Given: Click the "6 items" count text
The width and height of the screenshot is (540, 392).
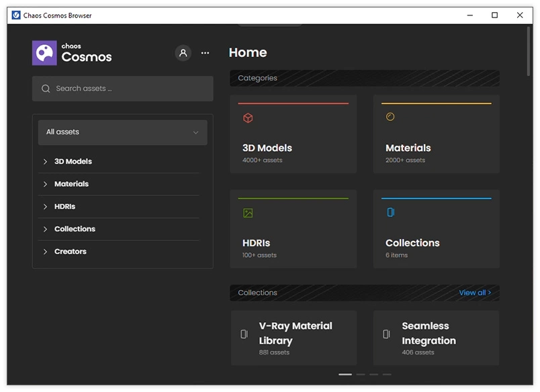Looking at the screenshot, I should point(396,255).
